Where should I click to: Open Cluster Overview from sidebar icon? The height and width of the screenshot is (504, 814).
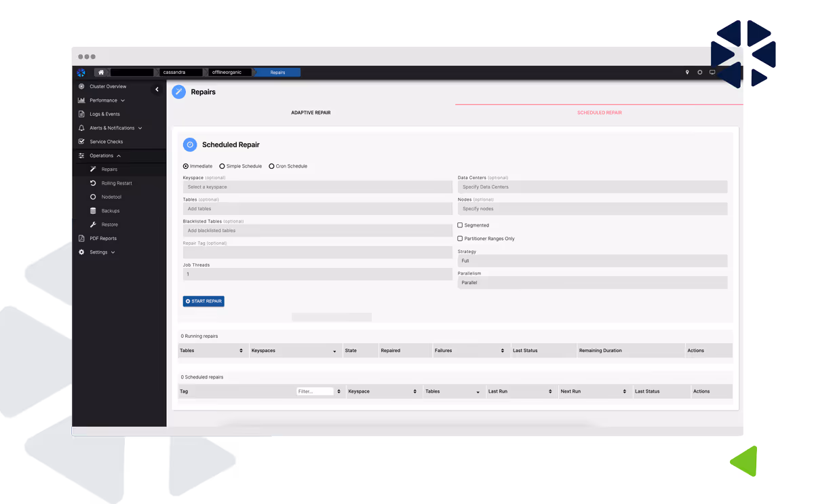[x=81, y=87]
